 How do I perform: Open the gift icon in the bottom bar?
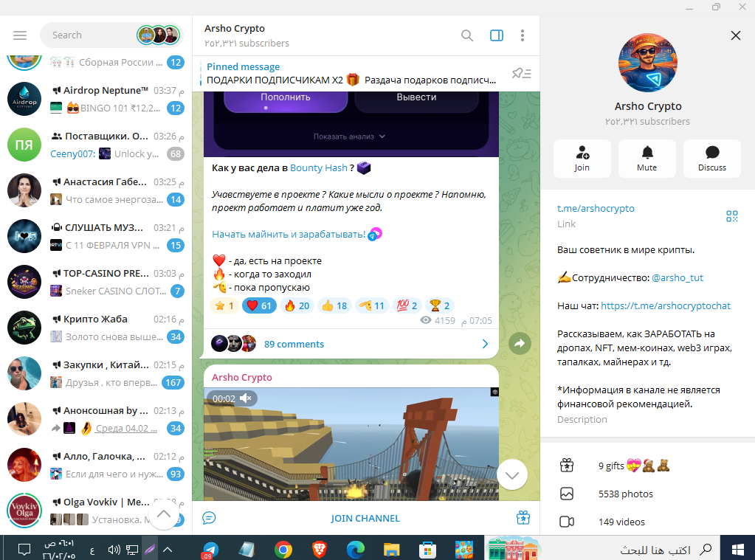(x=523, y=518)
